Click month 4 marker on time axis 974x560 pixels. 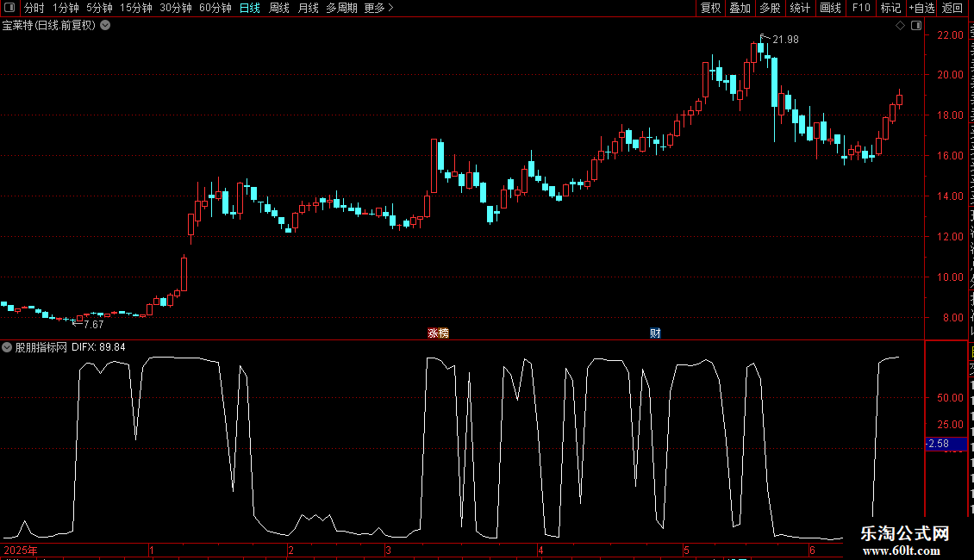coord(540,550)
